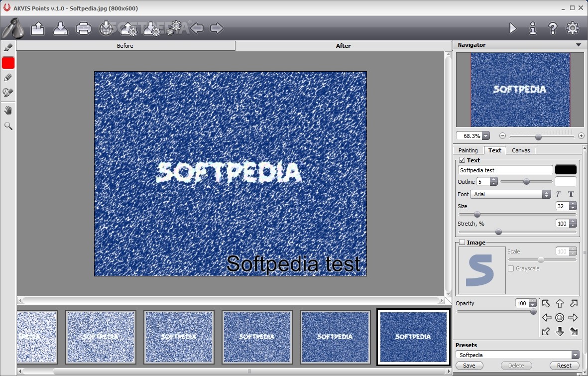Switch to the Before tab
This screenshot has width=588, height=376.
click(x=125, y=46)
